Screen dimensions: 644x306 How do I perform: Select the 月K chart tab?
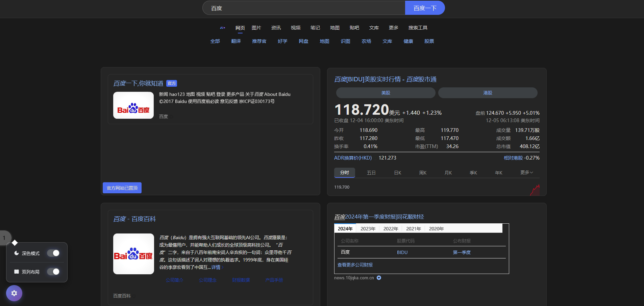pos(448,173)
